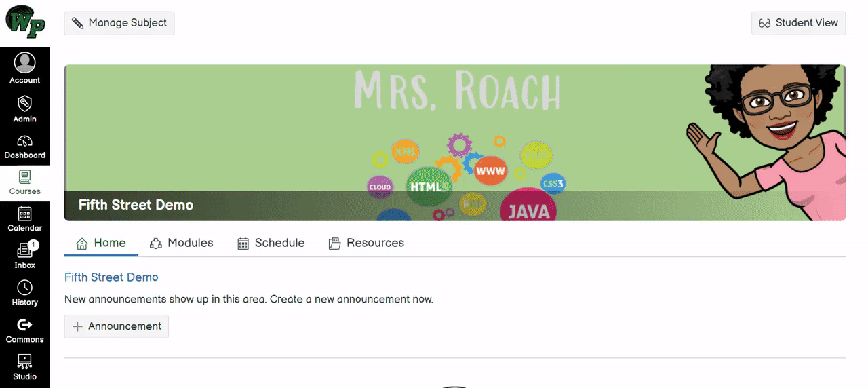Switch to Student View
Screen dimensions: 868x388
[798, 23]
